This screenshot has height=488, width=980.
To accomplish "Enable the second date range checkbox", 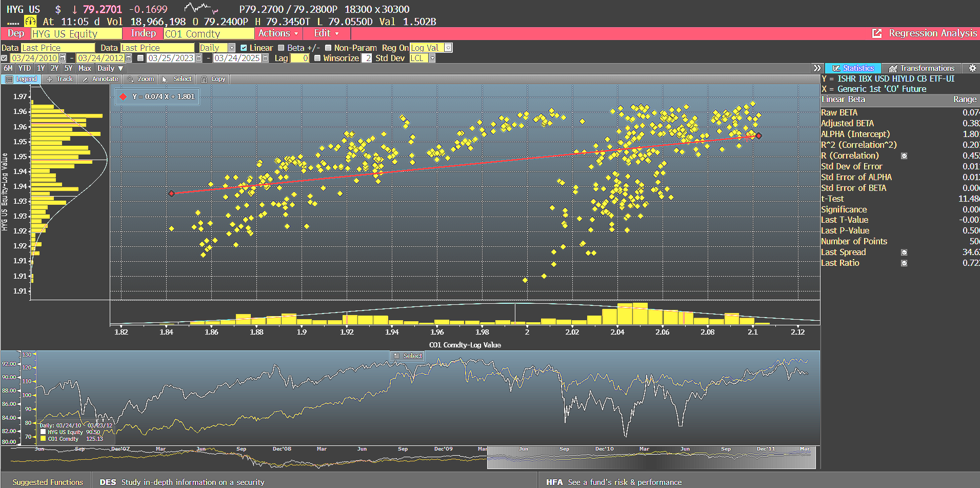I will point(141,58).
